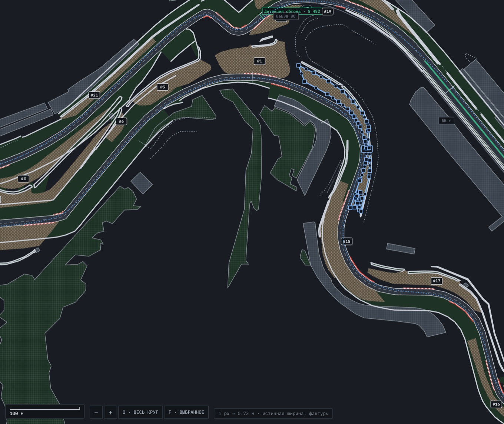The image size is (504, 424).
Task: Focus selection with «F · ВЫБРАННОЕ» button
Action: coord(186,413)
